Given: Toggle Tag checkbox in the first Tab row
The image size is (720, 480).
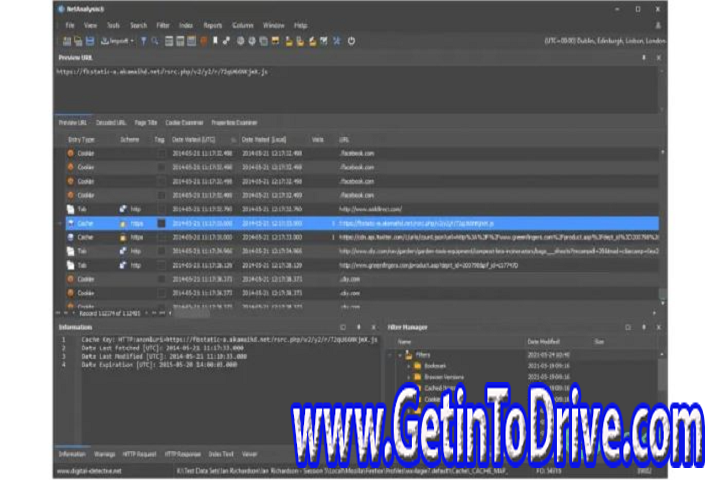Looking at the screenshot, I should tap(161, 209).
